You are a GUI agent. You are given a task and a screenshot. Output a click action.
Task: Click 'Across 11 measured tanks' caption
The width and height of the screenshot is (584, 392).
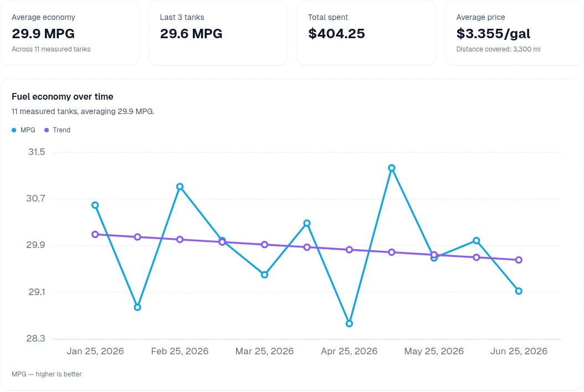point(51,49)
